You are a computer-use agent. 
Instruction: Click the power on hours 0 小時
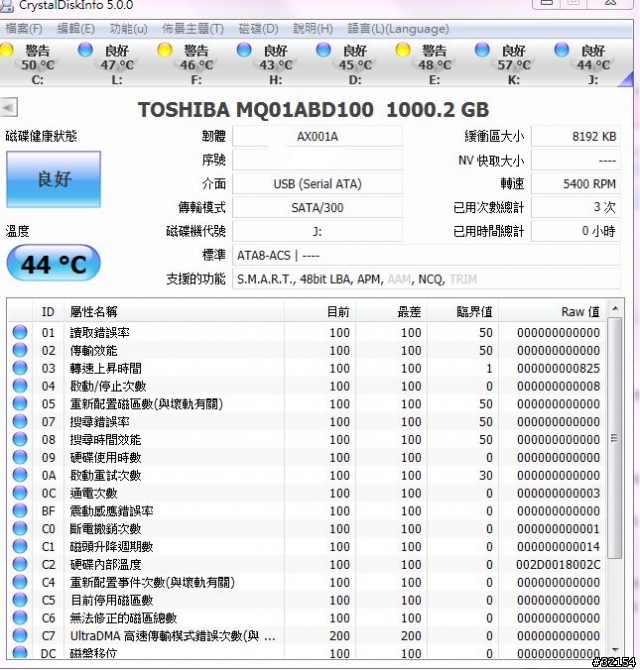[x=576, y=231]
